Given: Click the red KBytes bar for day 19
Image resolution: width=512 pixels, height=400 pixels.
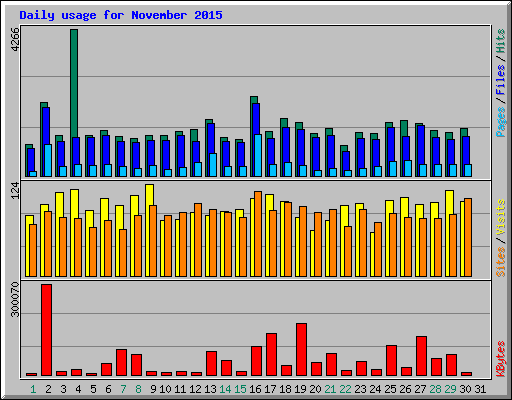Looking at the screenshot, I should [x=301, y=349].
